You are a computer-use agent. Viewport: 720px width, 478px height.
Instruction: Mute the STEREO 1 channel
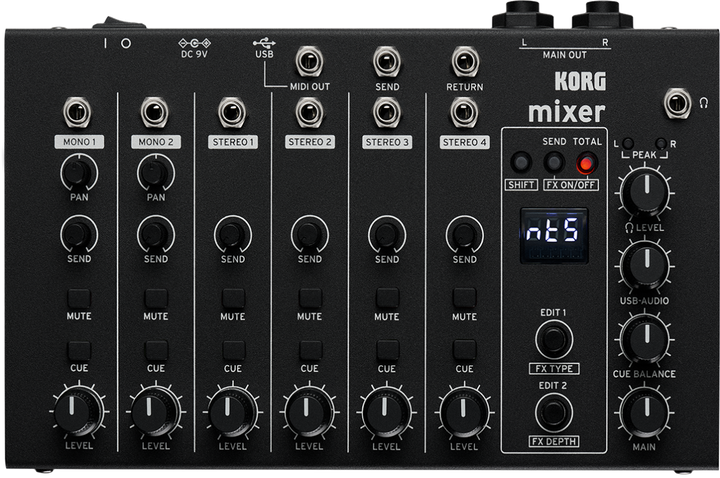[x=233, y=298]
